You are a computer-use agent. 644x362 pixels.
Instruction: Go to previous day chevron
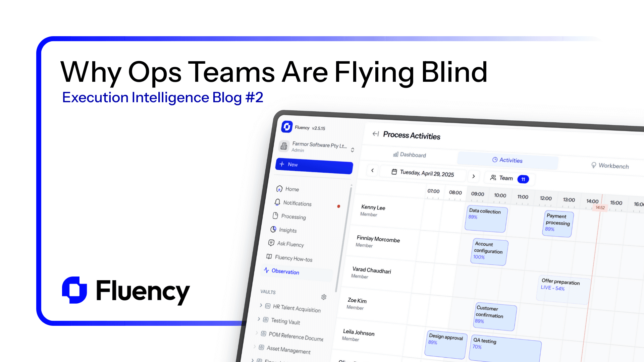pyautogui.click(x=372, y=170)
